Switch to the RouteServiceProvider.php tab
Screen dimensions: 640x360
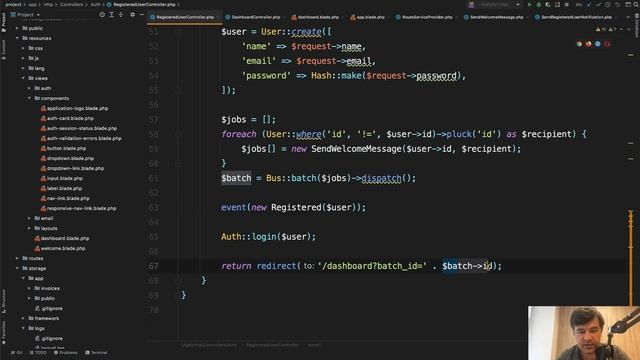[424, 17]
